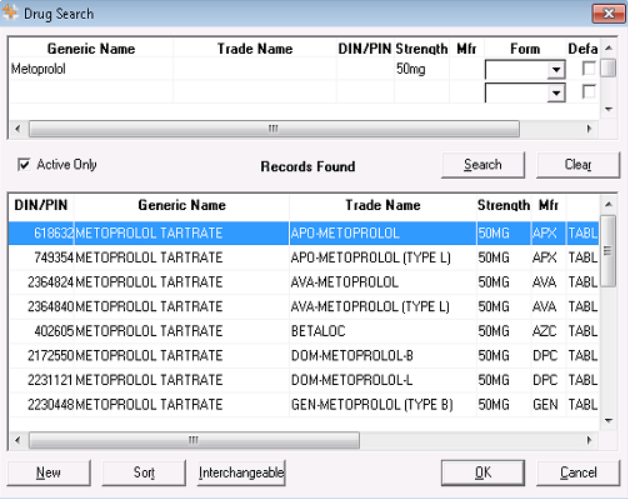Click the criteria grid scroll left arrow

[x=18, y=129]
